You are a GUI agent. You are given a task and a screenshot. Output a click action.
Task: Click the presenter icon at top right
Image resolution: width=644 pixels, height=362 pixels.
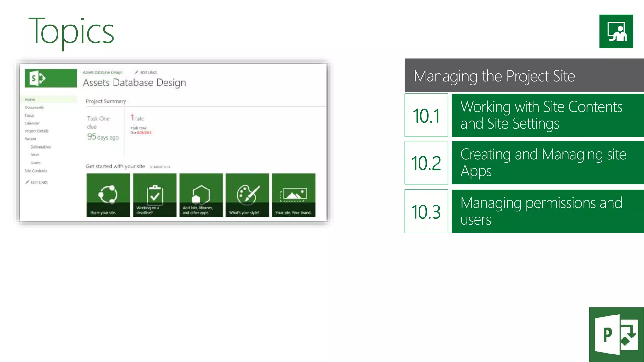point(616,31)
